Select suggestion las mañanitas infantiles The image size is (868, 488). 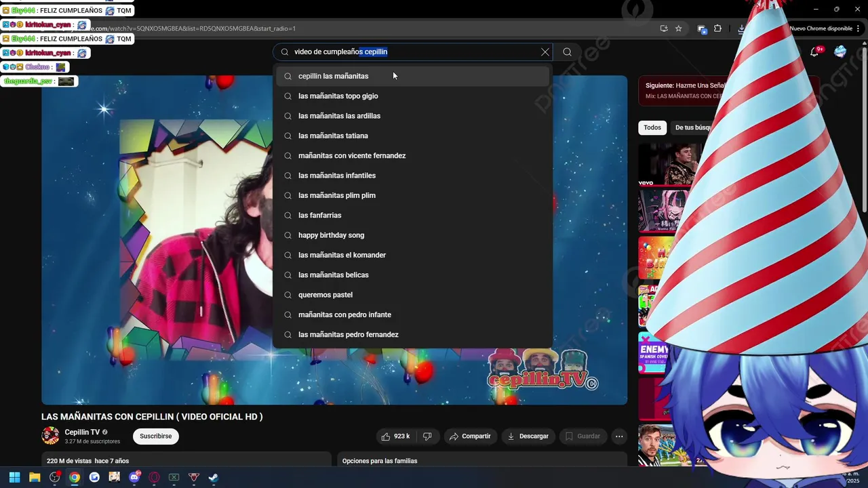[412, 176]
